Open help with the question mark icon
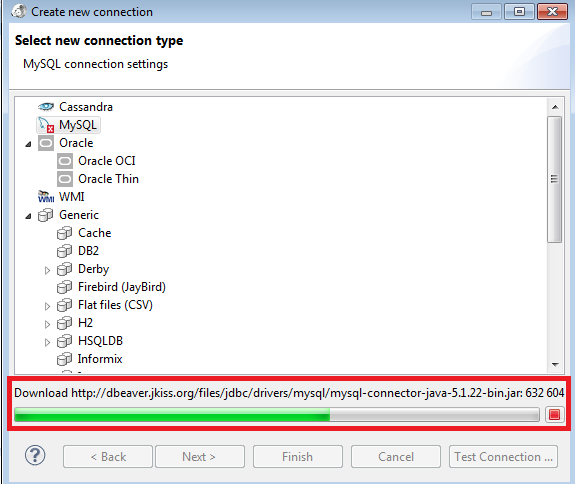 coord(35,456)
